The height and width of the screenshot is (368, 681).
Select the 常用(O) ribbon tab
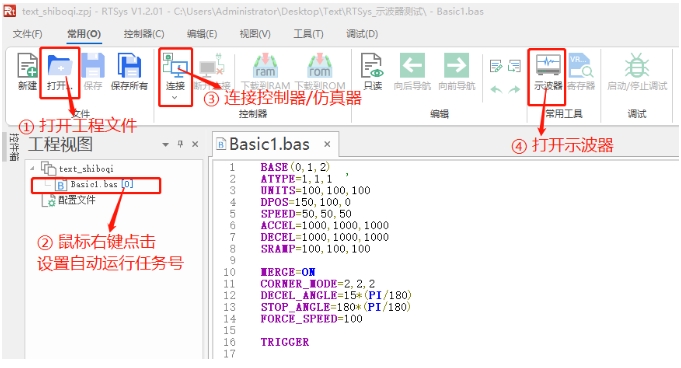pyautogui.click(x=84, y=33)
